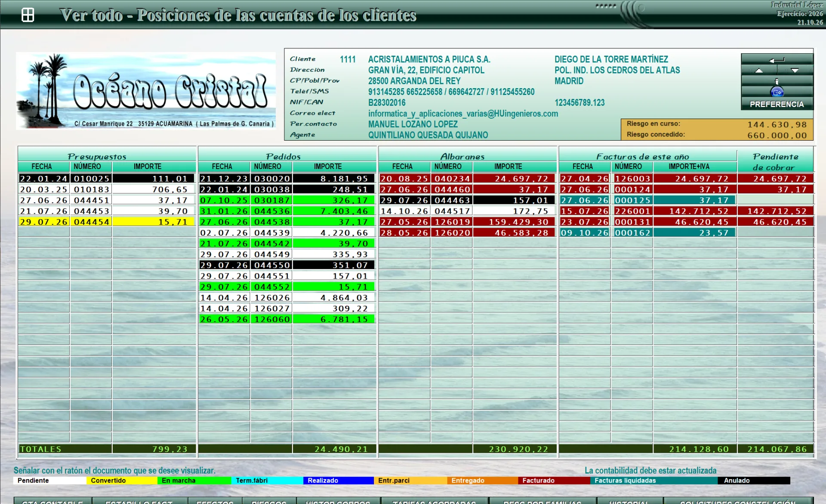Open albarán 126019 with importe 159.429,30
The height and width of the screenshot is (504, 826).
click(467, 222)
